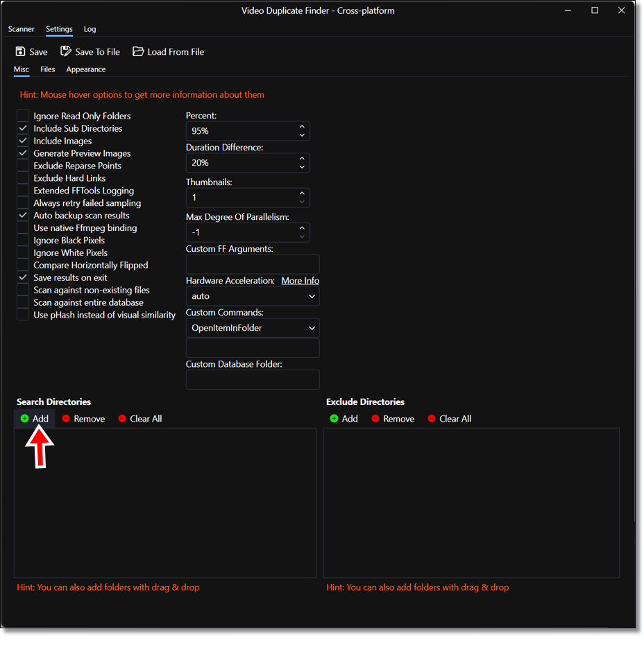Enable Ignore Read Only Folders checkbox

click(23, 116)
